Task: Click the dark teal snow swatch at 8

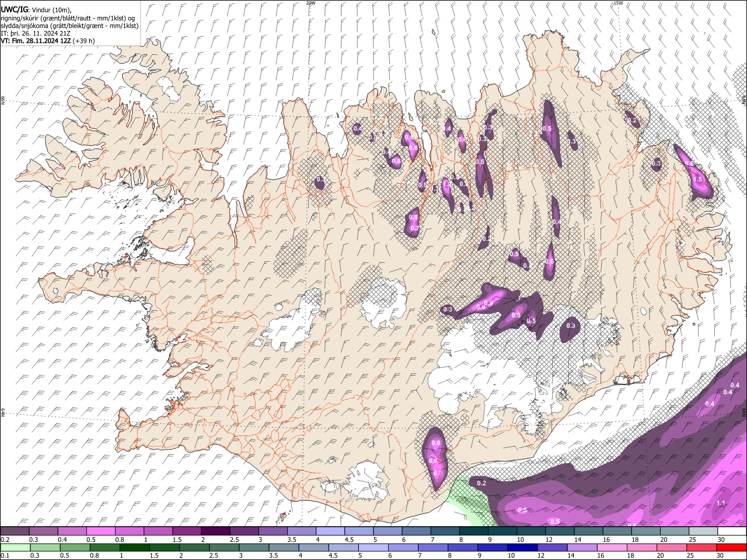Action: coord(473,531)
